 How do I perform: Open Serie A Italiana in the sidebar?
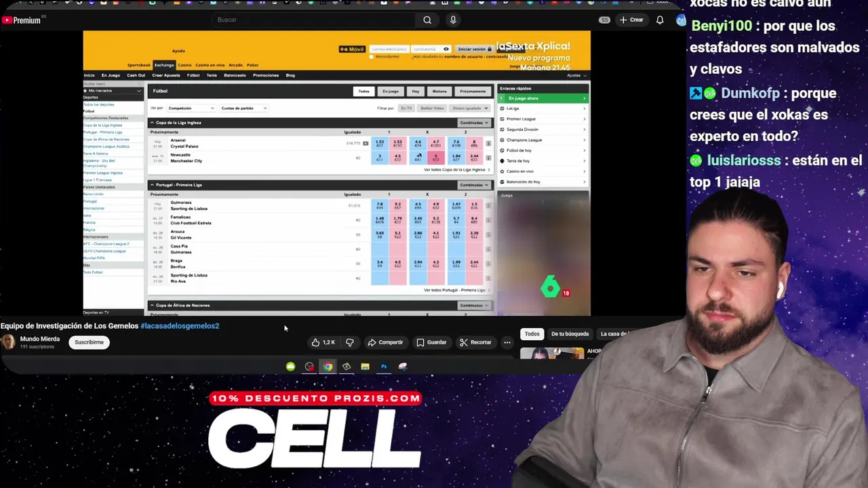(x=96, y=154)
